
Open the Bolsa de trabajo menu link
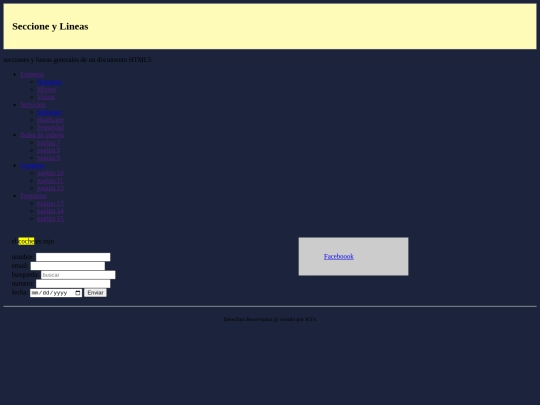coord(42,135)
